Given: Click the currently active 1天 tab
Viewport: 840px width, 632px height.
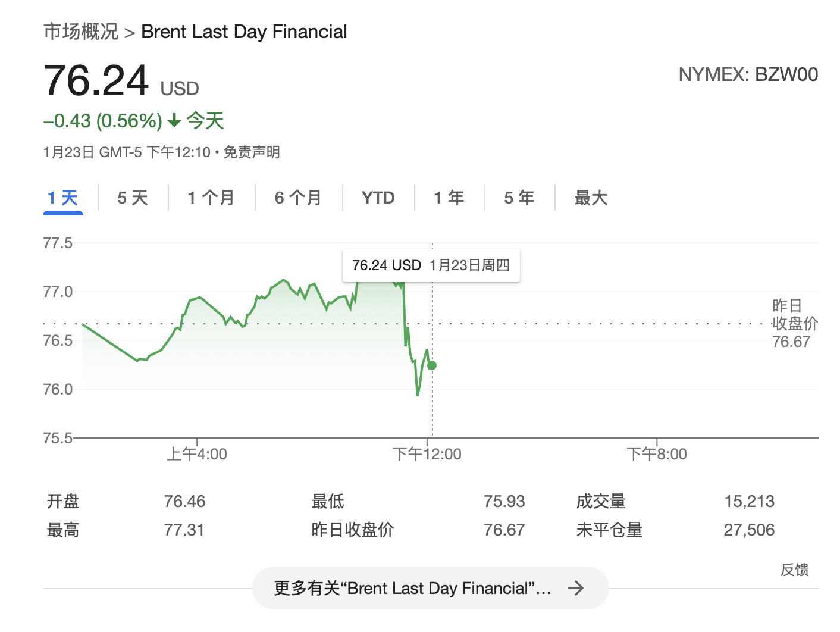Looking at the screenshot, I should 62,198.
